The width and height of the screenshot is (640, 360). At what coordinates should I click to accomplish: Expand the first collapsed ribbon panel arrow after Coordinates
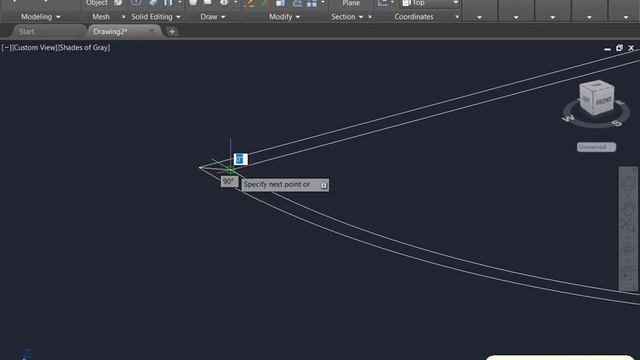480,17
